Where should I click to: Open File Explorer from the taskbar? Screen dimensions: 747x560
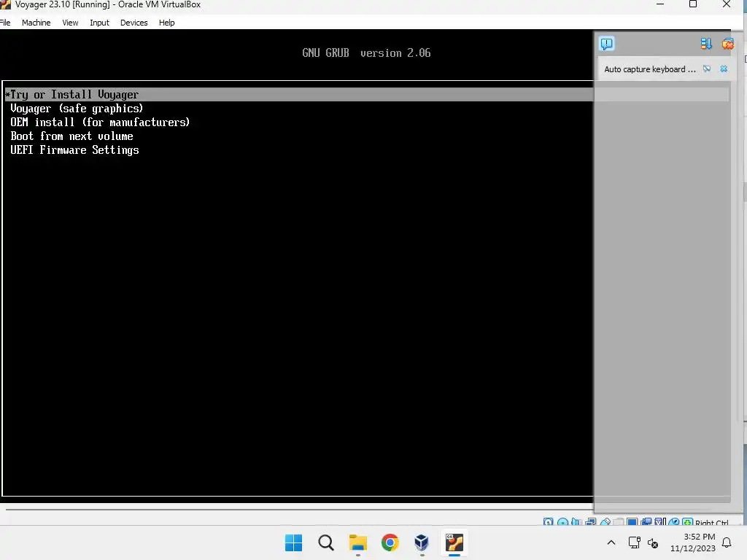(x=357, y=542)
